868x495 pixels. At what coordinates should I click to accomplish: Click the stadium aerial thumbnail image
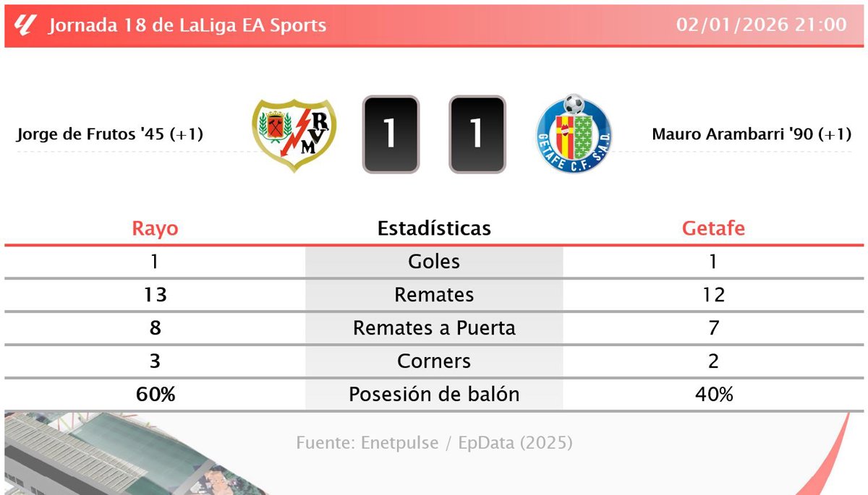pos(109,455)
